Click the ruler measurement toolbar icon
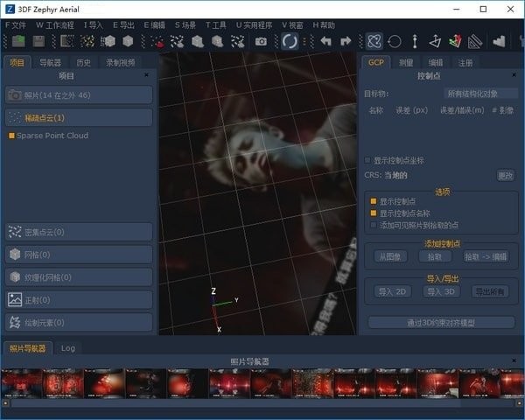The image size is (525, 420). (475, 41)
